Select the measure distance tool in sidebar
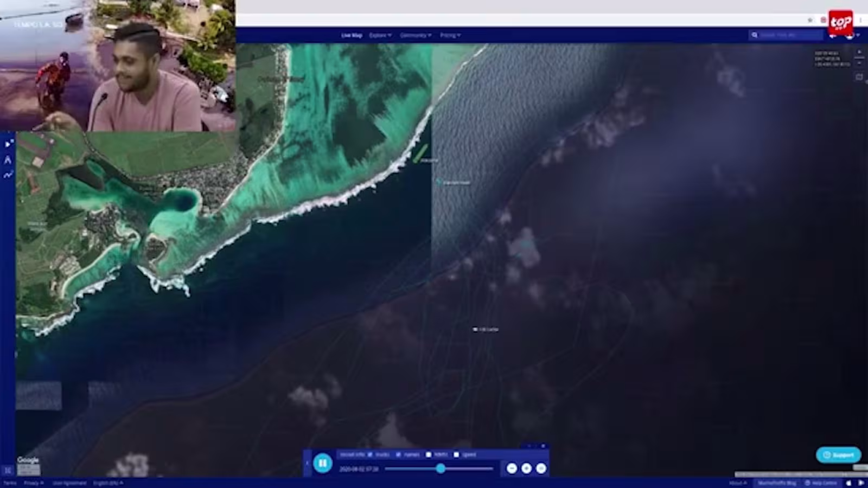The width and height of the screenshot is (868, 488). click(x=8, y=160)
